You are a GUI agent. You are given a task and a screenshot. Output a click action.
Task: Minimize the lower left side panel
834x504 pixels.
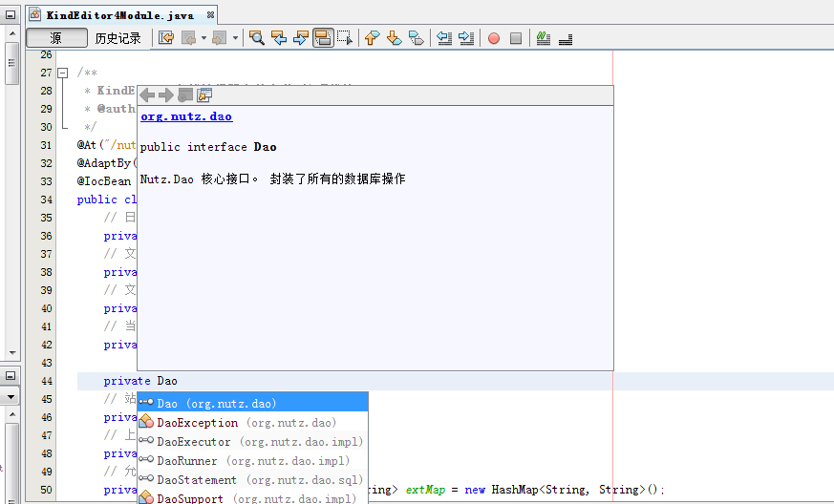click(x=11, y=376)
